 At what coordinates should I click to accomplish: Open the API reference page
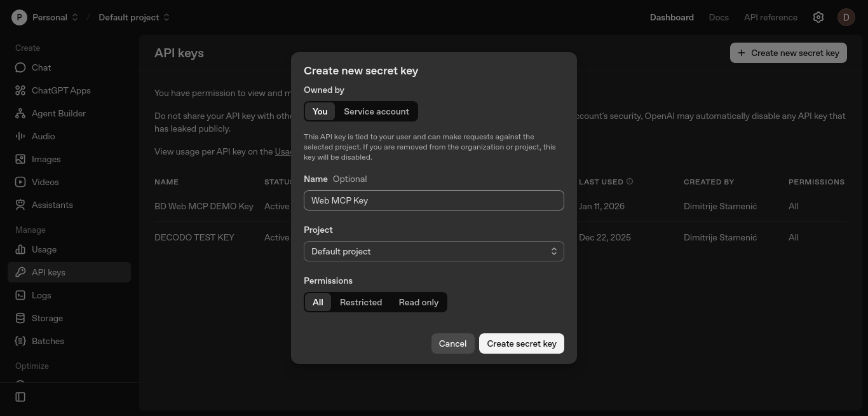[x=770, y=17]
